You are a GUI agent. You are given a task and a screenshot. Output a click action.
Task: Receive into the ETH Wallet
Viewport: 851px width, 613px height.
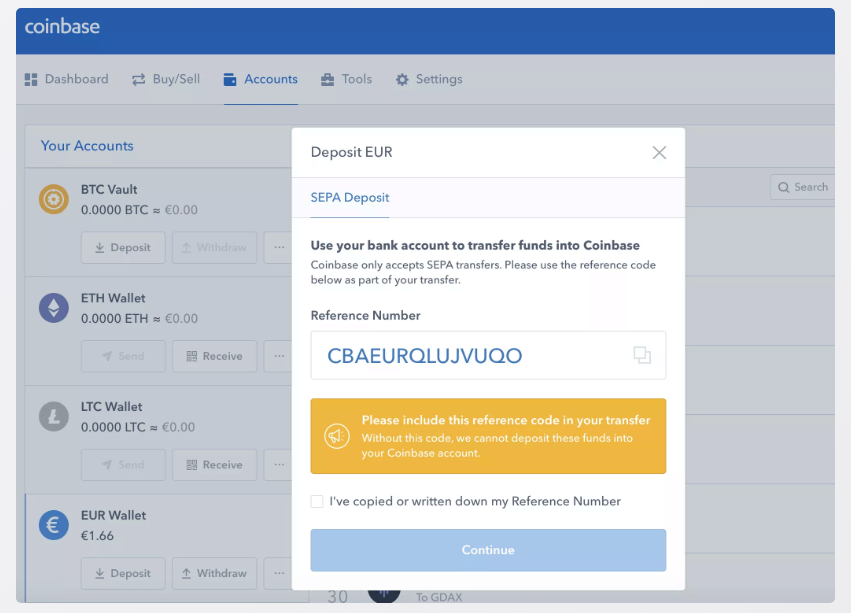point(214,356)
